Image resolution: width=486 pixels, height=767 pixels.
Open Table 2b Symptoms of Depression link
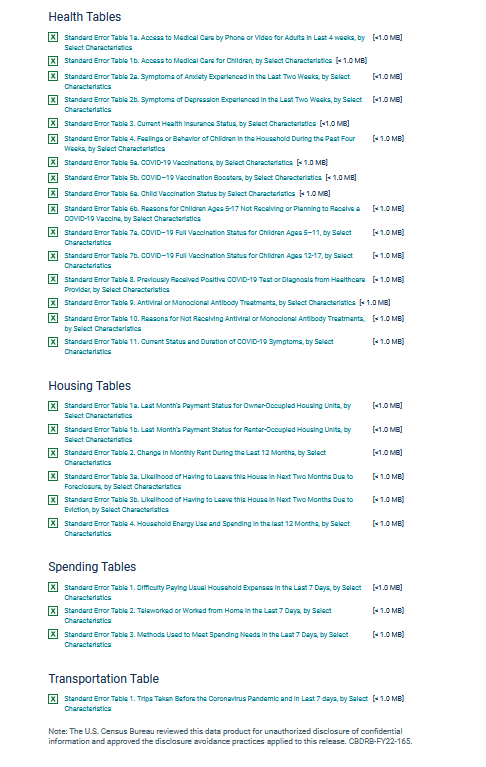point(213,105)
